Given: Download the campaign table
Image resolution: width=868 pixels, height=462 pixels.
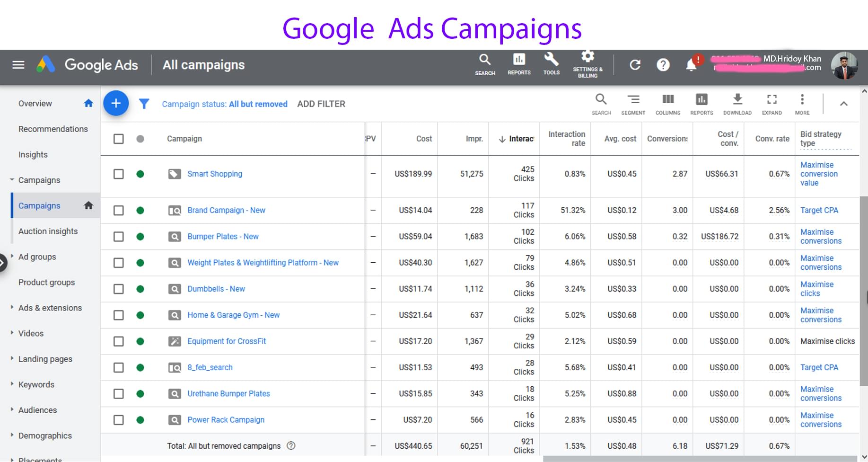Looking at the screenshot, I should [737, 104].
